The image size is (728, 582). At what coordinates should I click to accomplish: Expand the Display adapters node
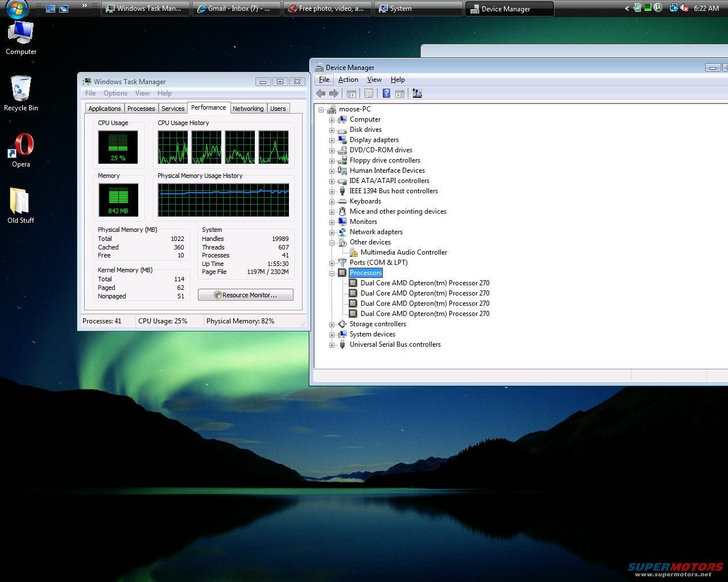pos(332,140)
